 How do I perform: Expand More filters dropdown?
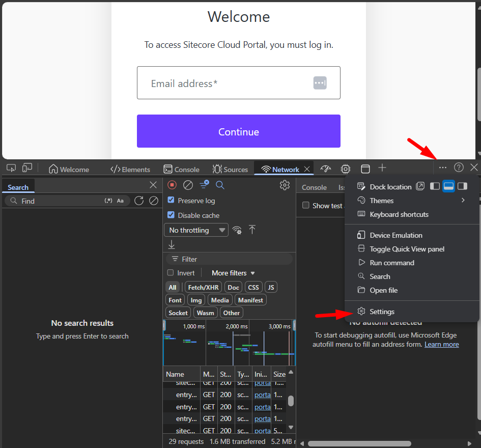click(x=233, y=273)
